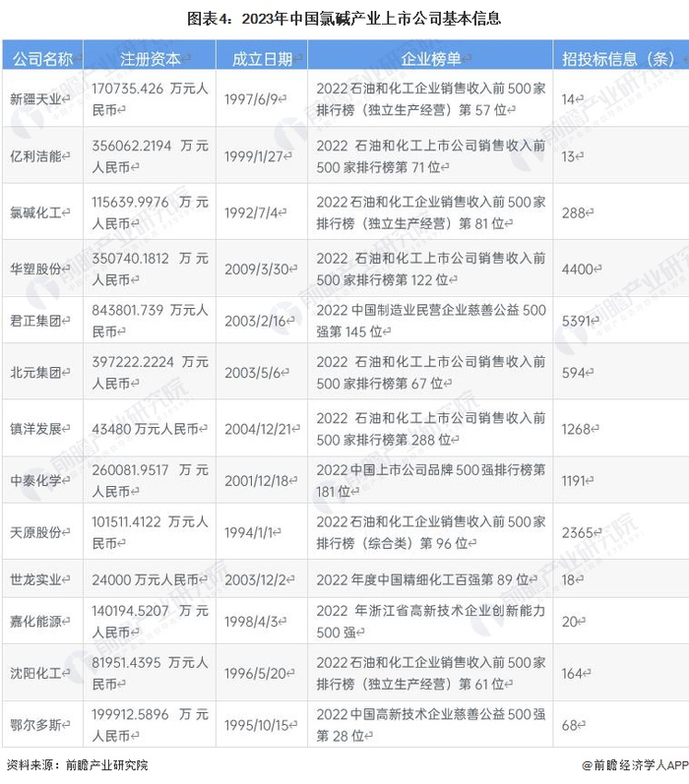The height and width of the screenshot is (784, 689).
Task: Click founding date 1996/5/20
Action: pyautogui.click(x=255, y=674)
